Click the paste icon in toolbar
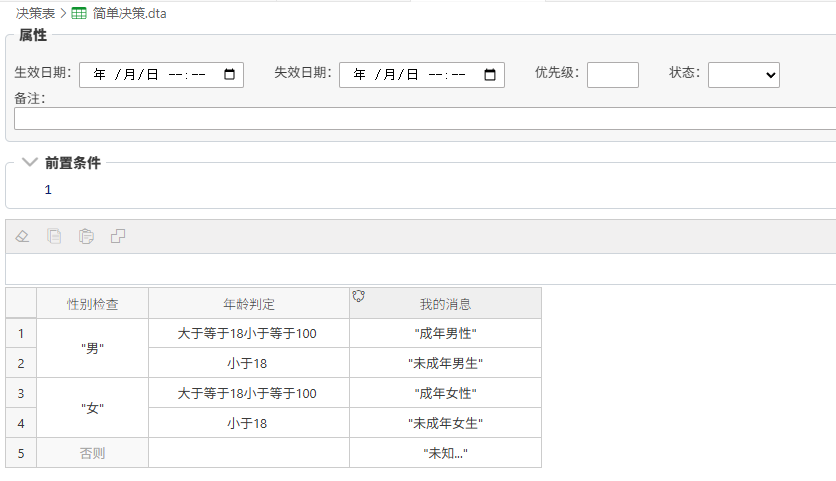This screenshot has height=481, width=836. coord(86,236)
